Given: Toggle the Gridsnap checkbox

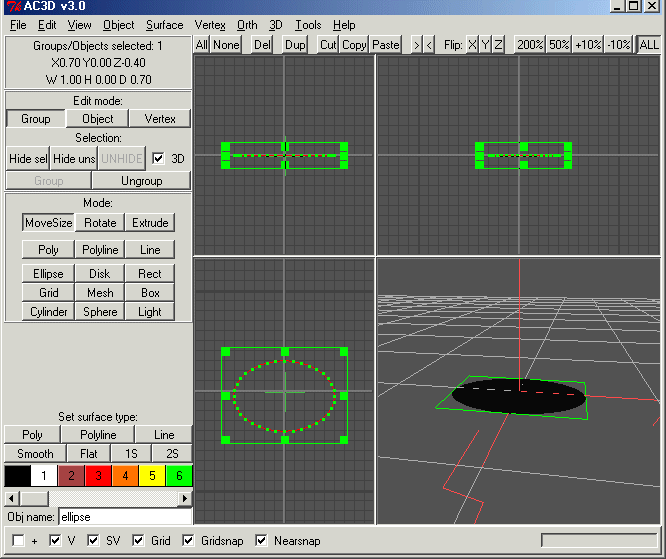Looking at the screenshot, I should 188,541.
